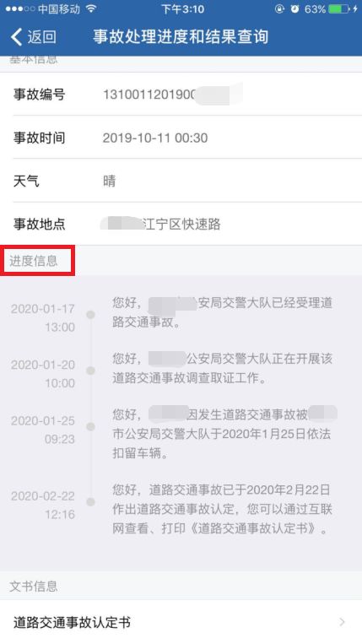Tap the 文书信息 section header
Screen dimensions: 362x644
(34, 586)
